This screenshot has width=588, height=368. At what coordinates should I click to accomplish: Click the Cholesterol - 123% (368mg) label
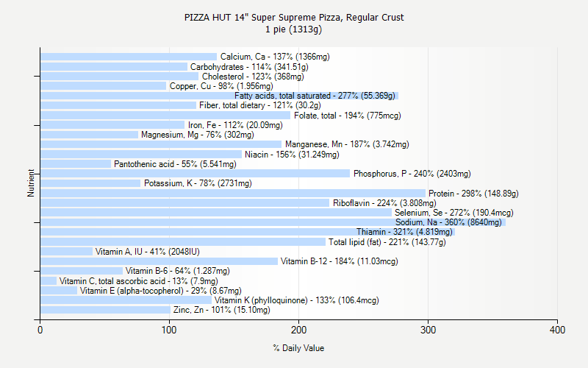pyautogui.click(x=253, y=77)
